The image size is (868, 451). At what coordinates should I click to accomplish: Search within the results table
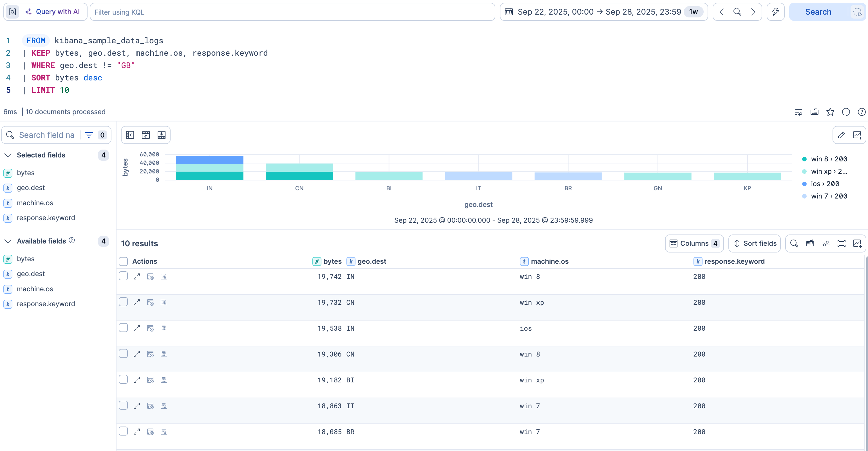[794, 243]
